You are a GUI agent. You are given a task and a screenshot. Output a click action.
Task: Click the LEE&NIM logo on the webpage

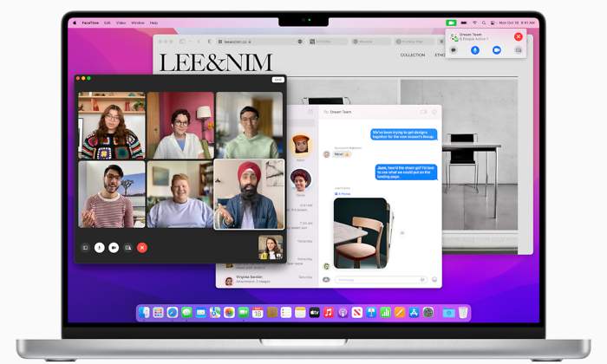(216, 62)
